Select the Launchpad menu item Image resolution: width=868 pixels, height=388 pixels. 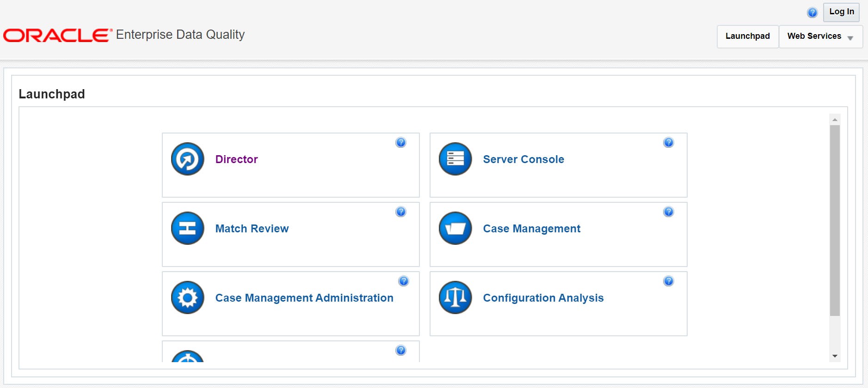pyautogui.click(x=748, y=36)
